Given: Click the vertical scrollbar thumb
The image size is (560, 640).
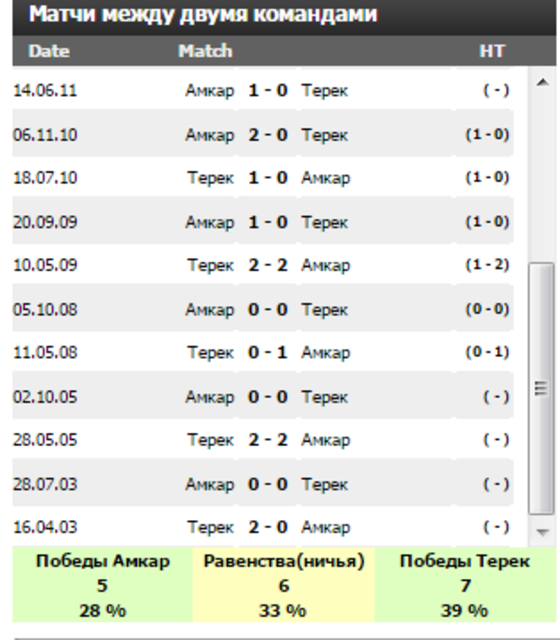Looking at the screenshot, I should click(x=541, y=389).
